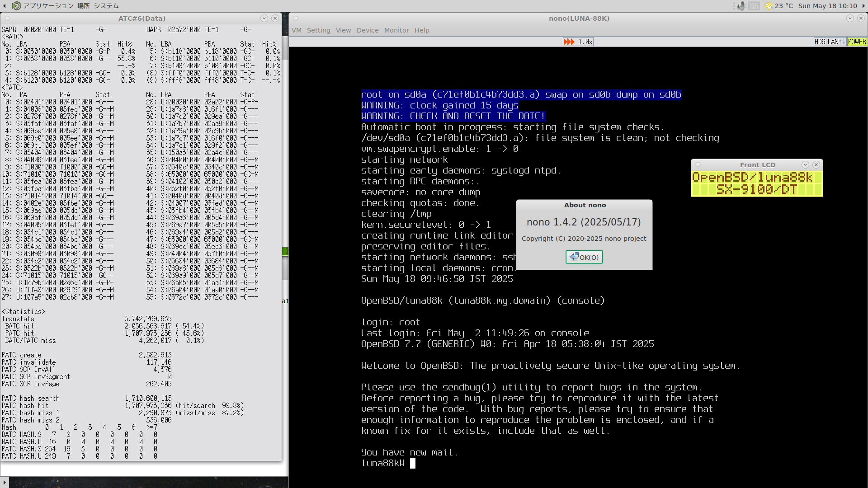Click the WARNING: CHECK AND RESET THE DATE! line
868x488 pixels.
pos(453,116)
